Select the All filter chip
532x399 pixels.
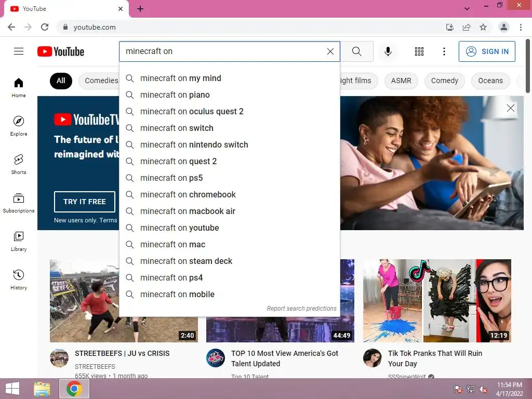pyautogui.click(x=61, y=81)
